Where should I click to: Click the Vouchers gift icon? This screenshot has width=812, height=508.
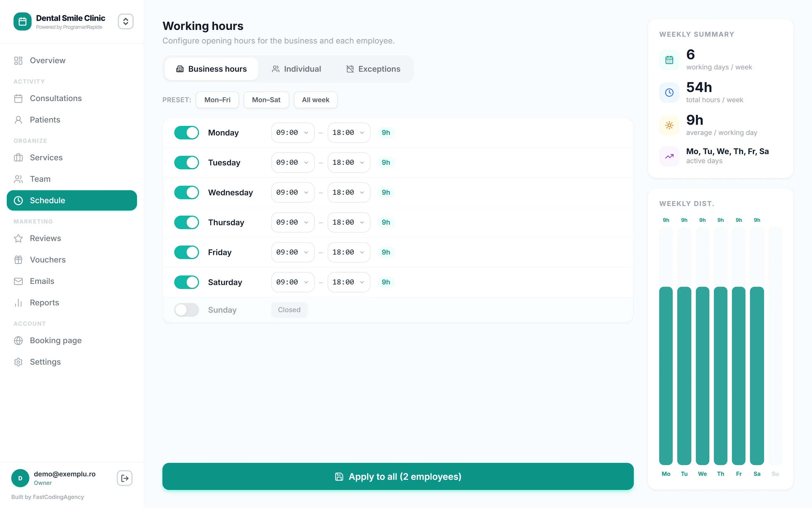(18, 260)
